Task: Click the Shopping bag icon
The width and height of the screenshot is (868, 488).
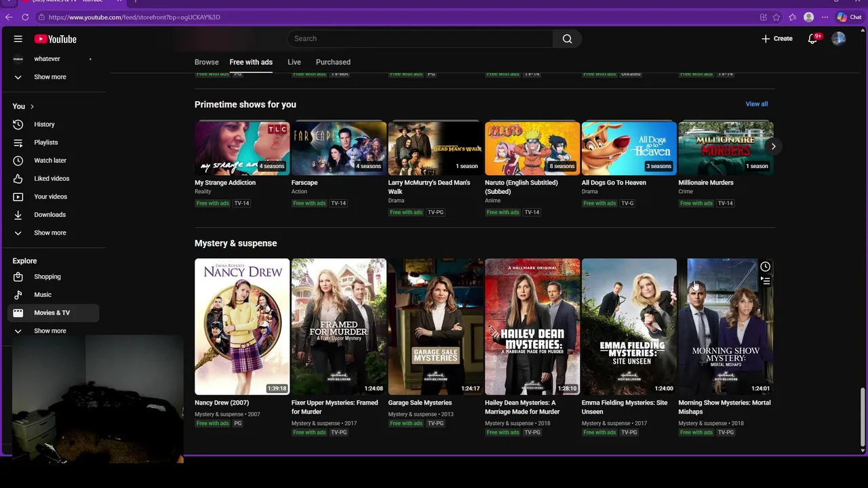Action: tap(18, 277)
